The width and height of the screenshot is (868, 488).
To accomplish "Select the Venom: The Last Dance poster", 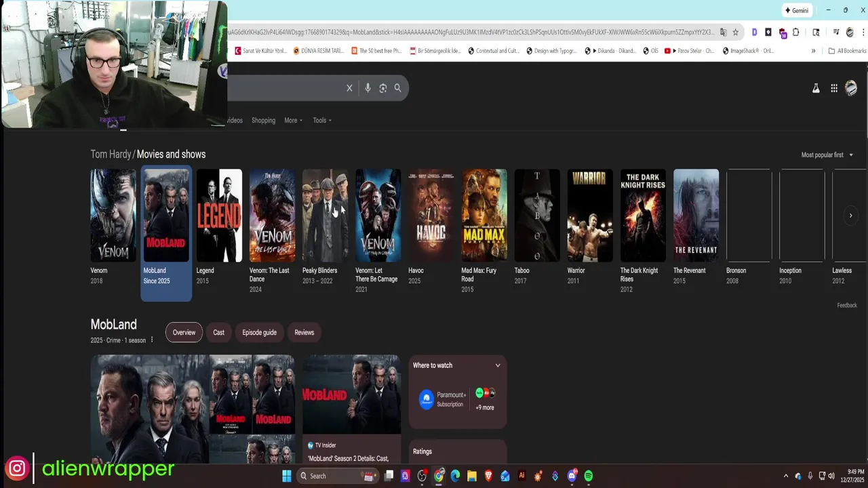I will pos(272,216).
